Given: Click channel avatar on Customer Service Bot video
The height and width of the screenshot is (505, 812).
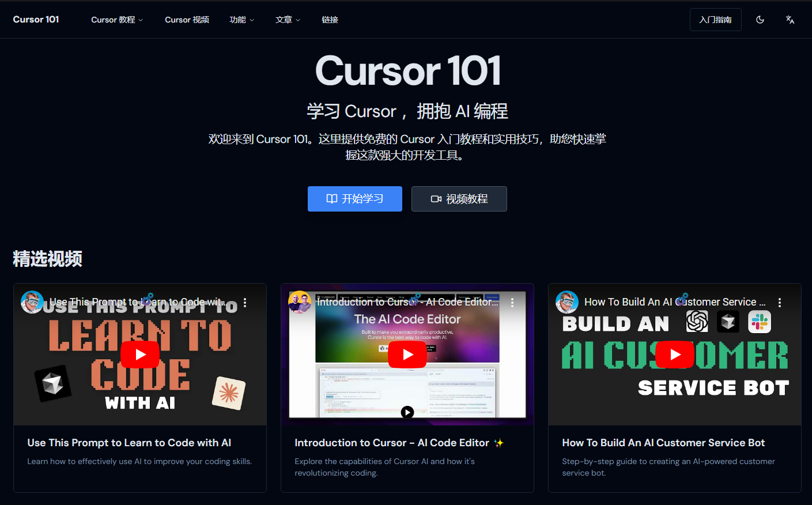Looking at the screenshot, I should coord(567,302).
